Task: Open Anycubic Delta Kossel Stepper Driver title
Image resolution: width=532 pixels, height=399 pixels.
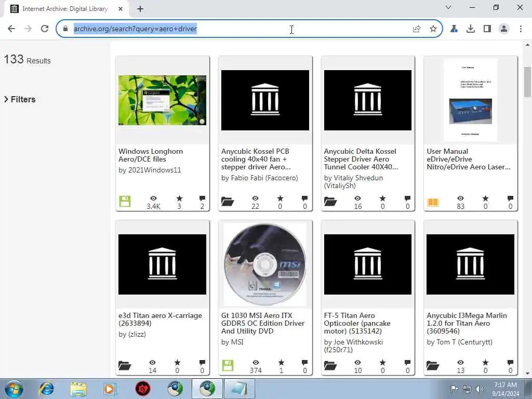Action: [361, 159]
